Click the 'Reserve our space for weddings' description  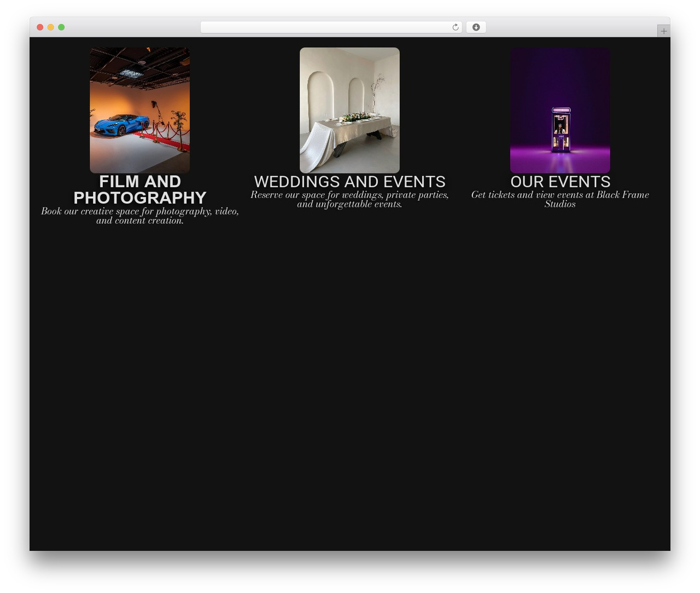click(x=349, y=199)
